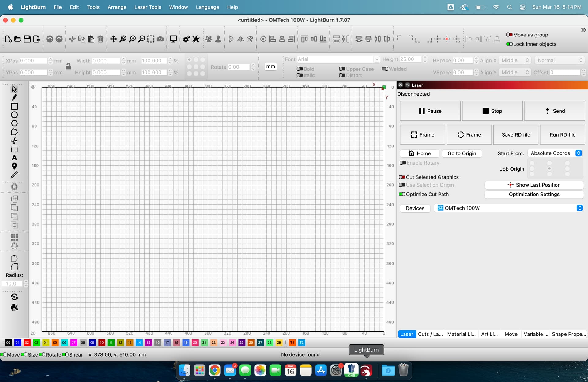Click the Delete trash toolbar icon
The height and width of the screenshot is (382, 588).
pyautogui.click(x=100, y=39)
